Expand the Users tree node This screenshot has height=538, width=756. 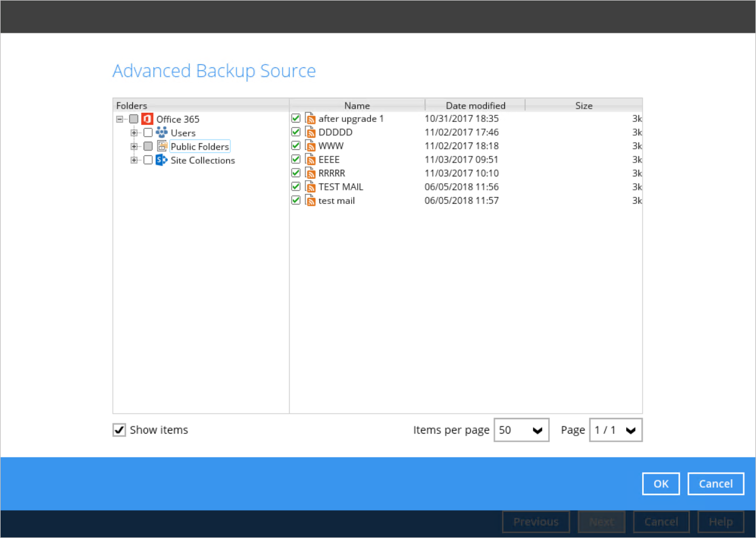coord(134,133)
